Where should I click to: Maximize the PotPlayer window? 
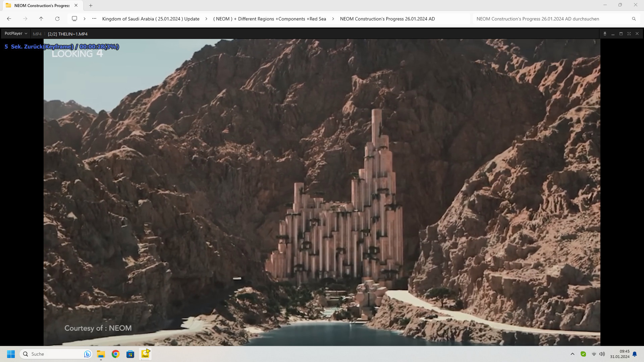point(621,34)
